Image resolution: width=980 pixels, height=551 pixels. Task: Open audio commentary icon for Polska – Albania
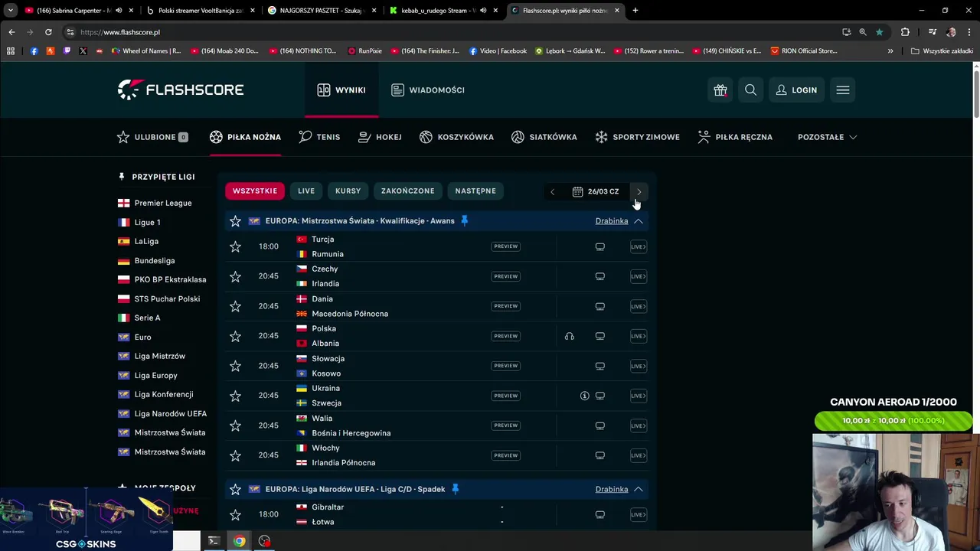pyautogui.click(x=569, y=336)
